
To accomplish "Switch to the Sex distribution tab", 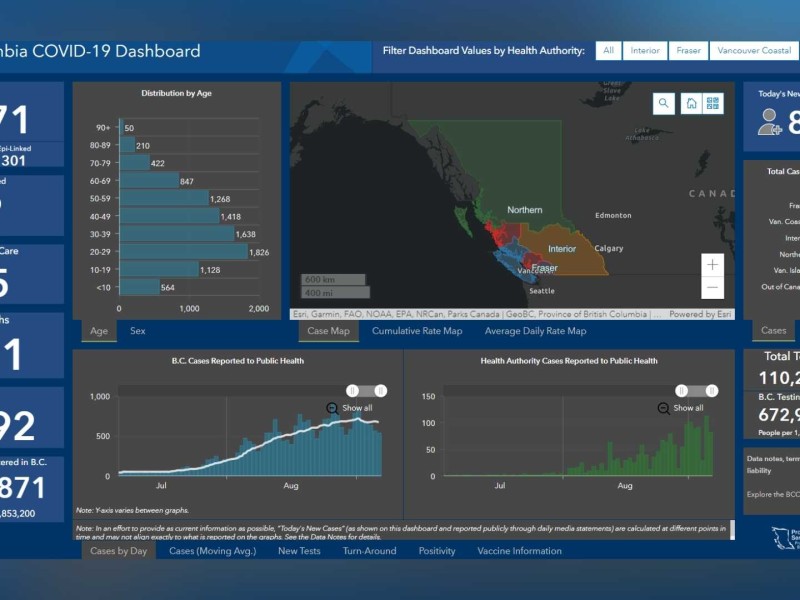I will tap(138, 331).
